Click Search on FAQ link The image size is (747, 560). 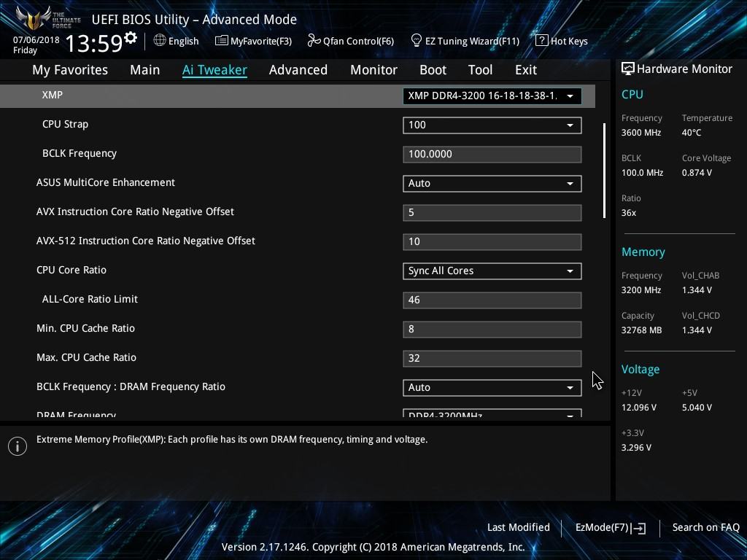(705, 527)
